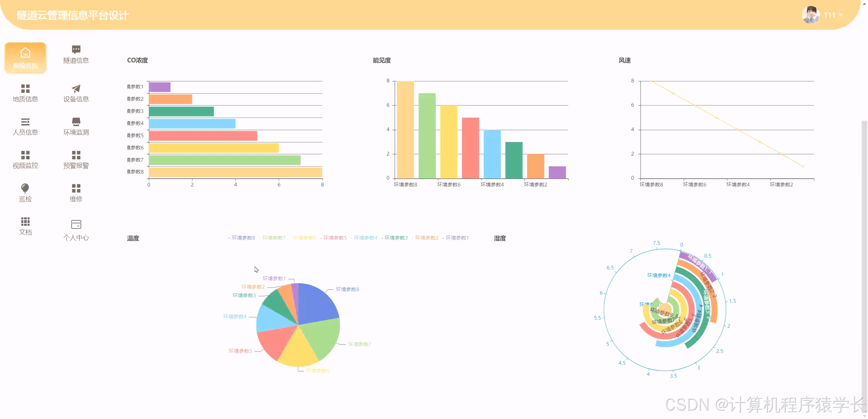The image size is (868, 419).
Task: Click the purple 参数1 bar in CO浓度 chart
Action: click(x=159, y=87)
